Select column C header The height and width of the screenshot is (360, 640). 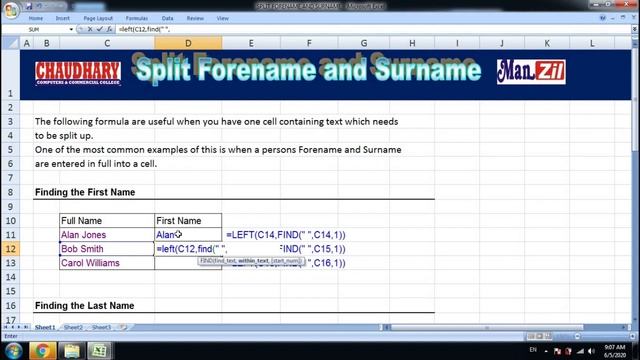[107, 43]
